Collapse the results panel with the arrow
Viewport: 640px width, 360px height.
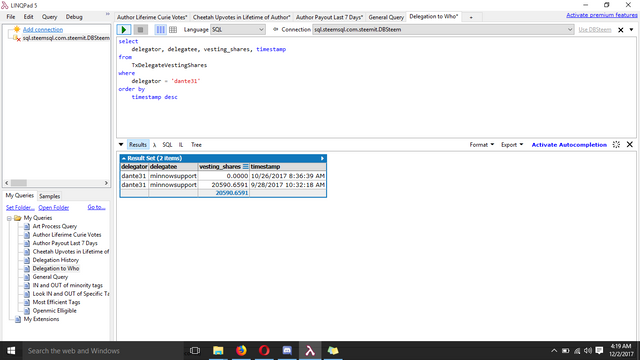(121, 144)
